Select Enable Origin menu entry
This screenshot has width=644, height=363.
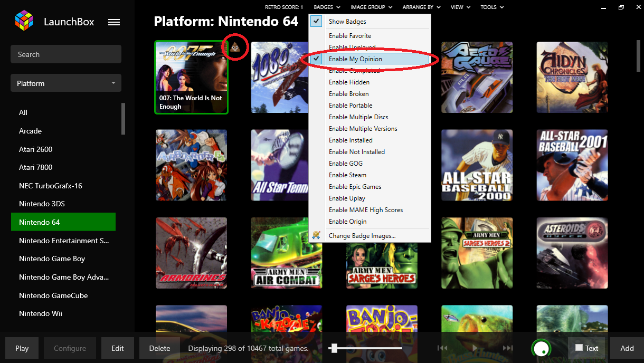(370, 222)
